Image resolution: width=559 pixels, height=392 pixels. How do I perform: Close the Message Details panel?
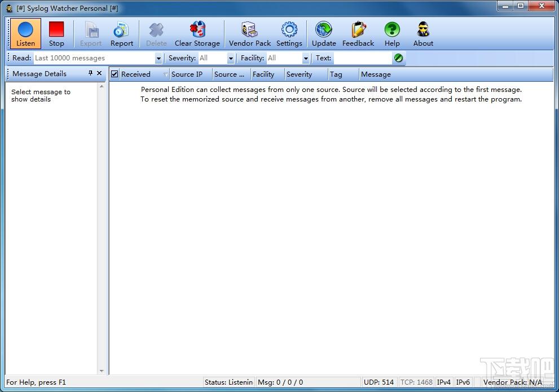tap(99, 73)
